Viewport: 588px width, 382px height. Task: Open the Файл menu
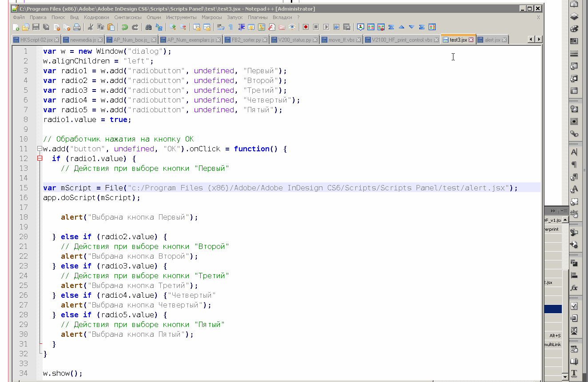[19, 17]
